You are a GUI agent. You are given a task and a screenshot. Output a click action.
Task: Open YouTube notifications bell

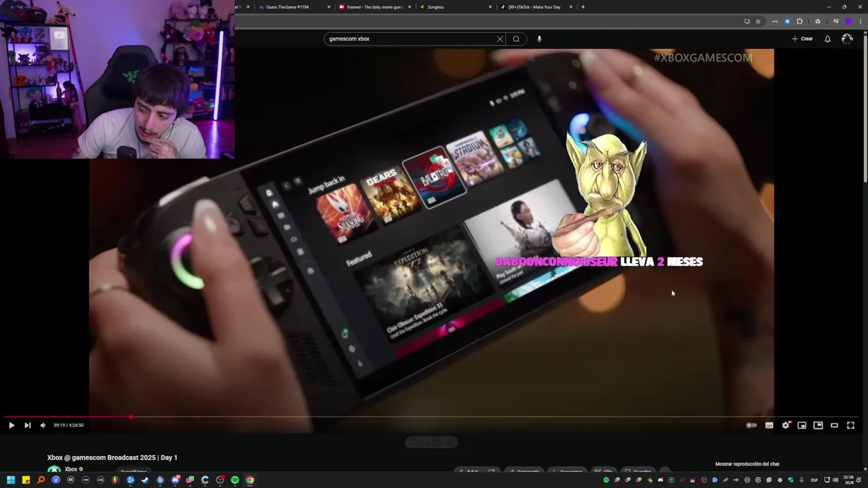pos(827,39)
